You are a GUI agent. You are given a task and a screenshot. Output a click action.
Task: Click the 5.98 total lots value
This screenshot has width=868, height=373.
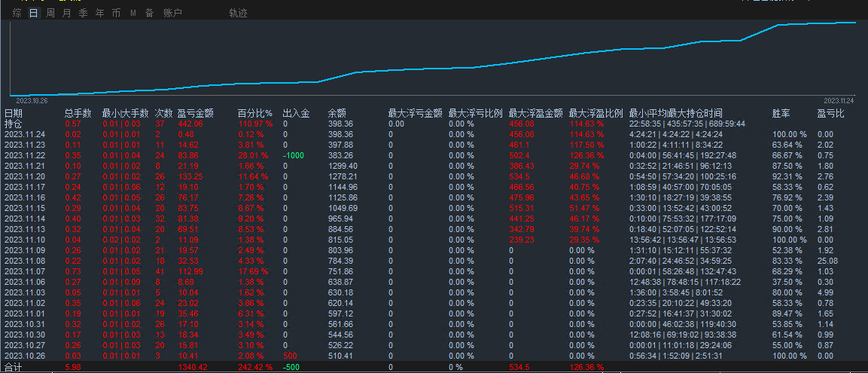(x=72, y=367)
